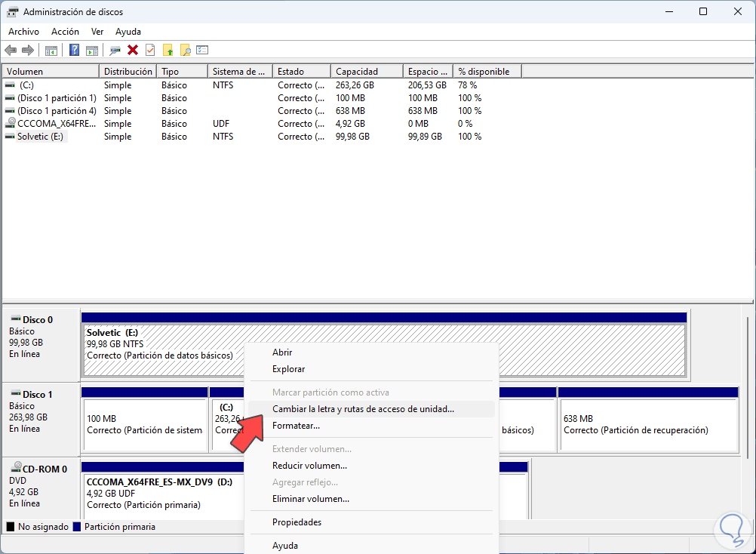Sort by the Espacio... column header
756x554 pixels.
tap(428, 72)
